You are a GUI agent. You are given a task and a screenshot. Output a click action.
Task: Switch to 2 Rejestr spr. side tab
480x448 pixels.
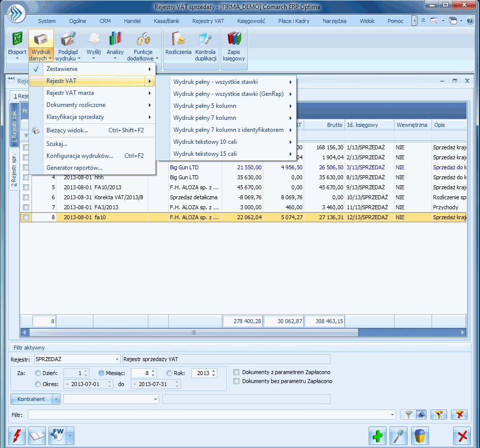(x=14, y=169)
